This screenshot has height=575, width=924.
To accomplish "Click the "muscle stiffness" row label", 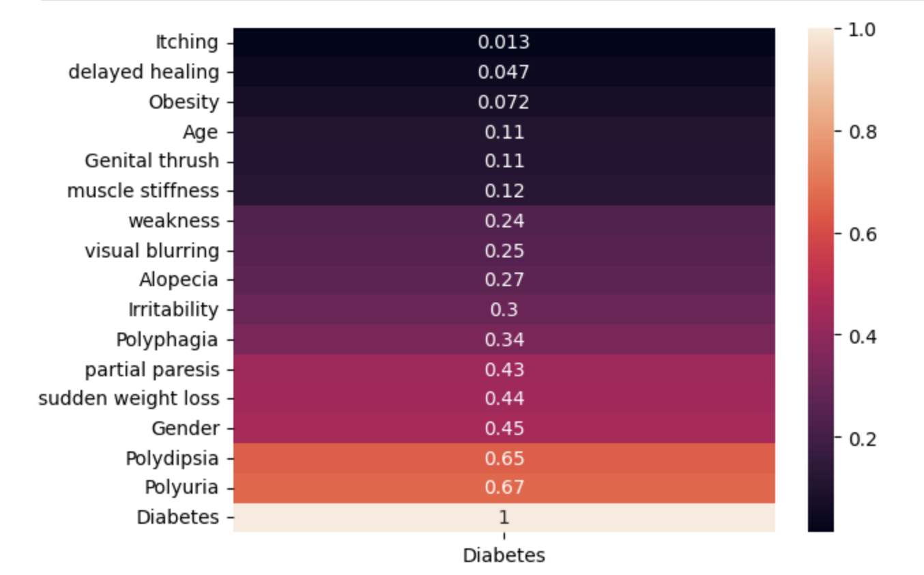I will click(x=143, y=191).
